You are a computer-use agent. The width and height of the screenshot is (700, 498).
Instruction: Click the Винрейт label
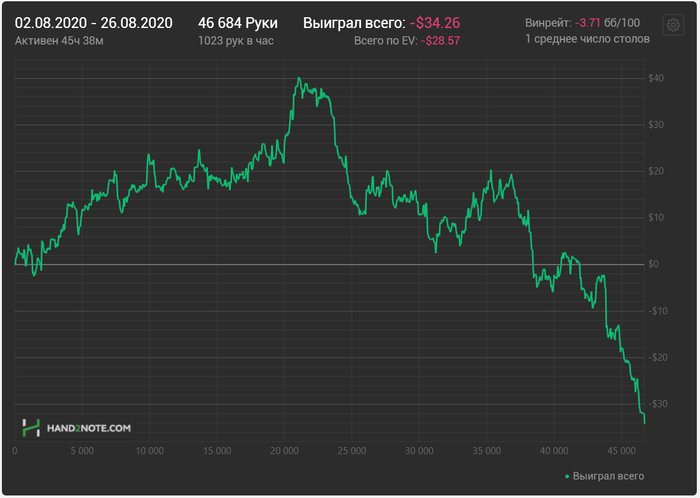pos(548,23)
